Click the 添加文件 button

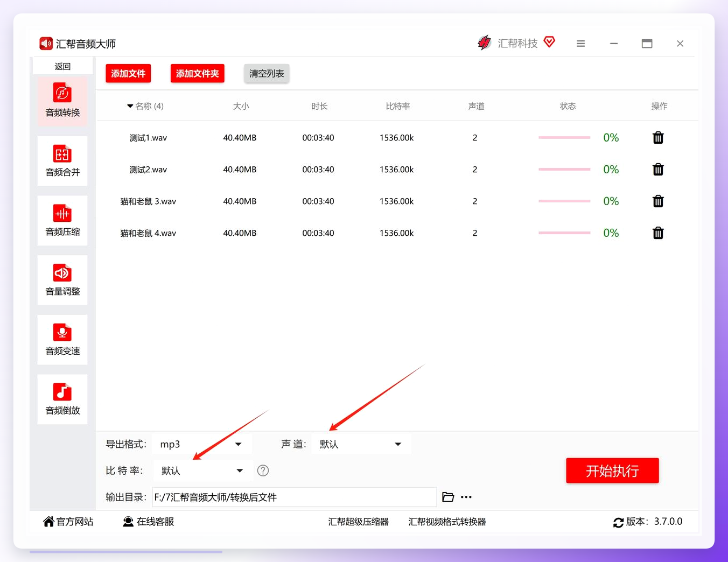click(128, 73)
